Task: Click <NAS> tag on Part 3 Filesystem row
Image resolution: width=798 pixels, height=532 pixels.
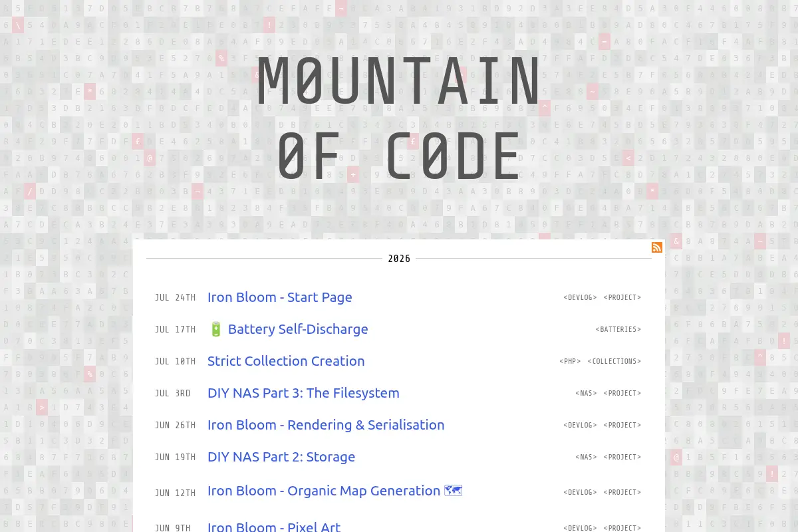Action: click(x=586, y=393)
